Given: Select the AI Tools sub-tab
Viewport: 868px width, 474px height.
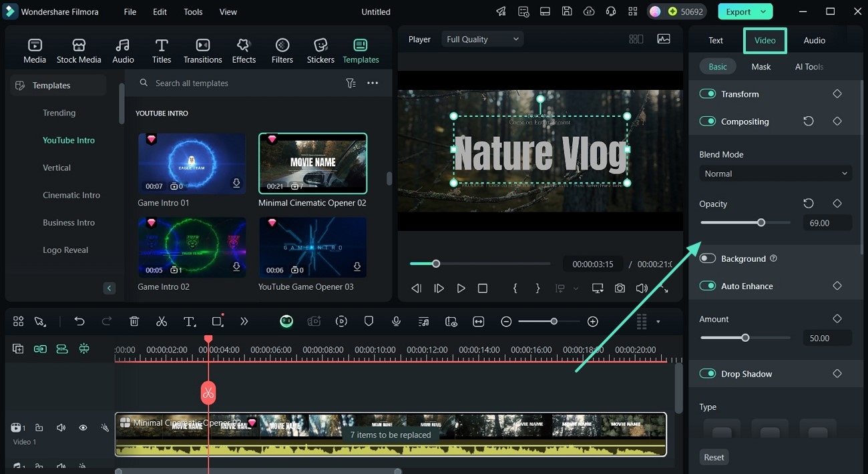Looking at the screenshot, I should click(x=809, y=67).
